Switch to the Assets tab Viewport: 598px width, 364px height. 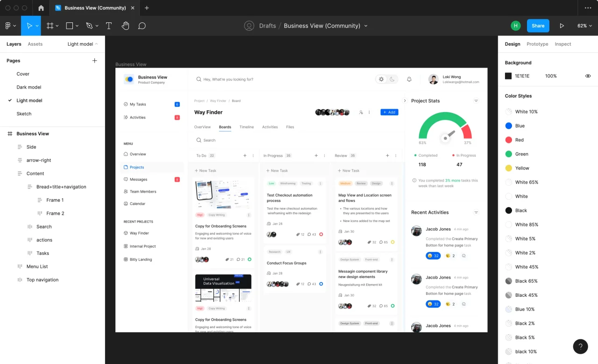pyautogui.click(x=35, y=44)
